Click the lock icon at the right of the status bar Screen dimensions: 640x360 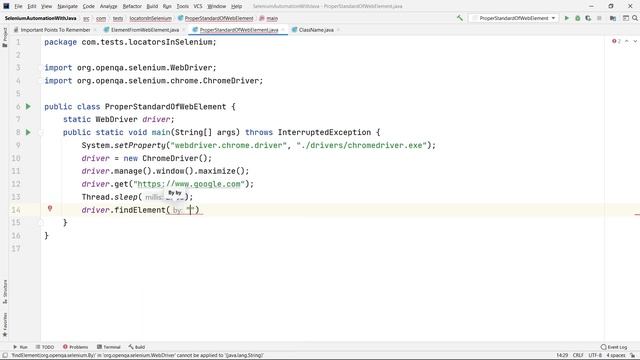coord(633,355)
